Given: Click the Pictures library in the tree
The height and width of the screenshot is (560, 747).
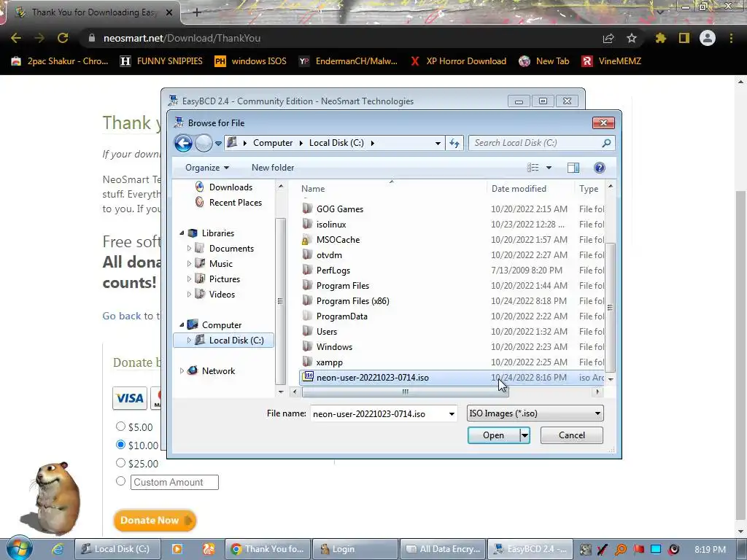Looking at the screenshot, I should pyautogui.click(x=217, y=279).
